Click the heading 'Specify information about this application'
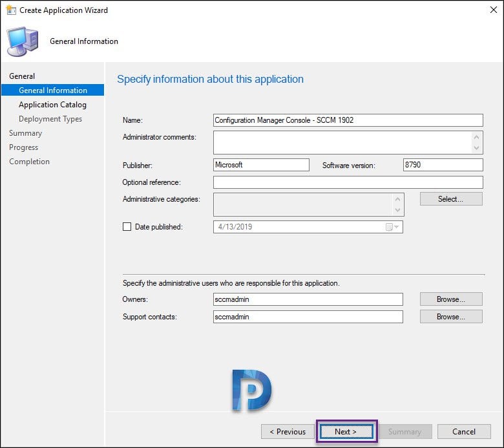The height and width of the screenshot is (448, 504). pyautogui.click(x=210, y=79)
